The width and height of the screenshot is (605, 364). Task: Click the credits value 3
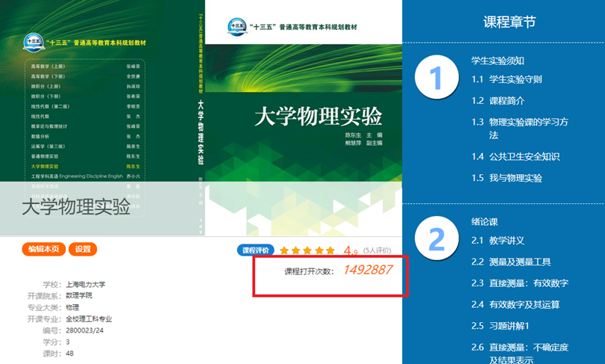click(x=67, y=342)
